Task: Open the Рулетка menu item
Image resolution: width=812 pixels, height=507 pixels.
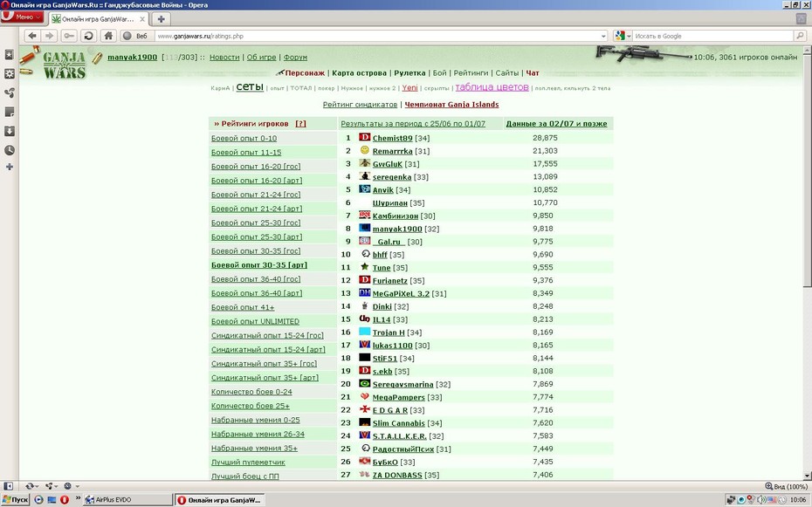Action: point(409,73)
